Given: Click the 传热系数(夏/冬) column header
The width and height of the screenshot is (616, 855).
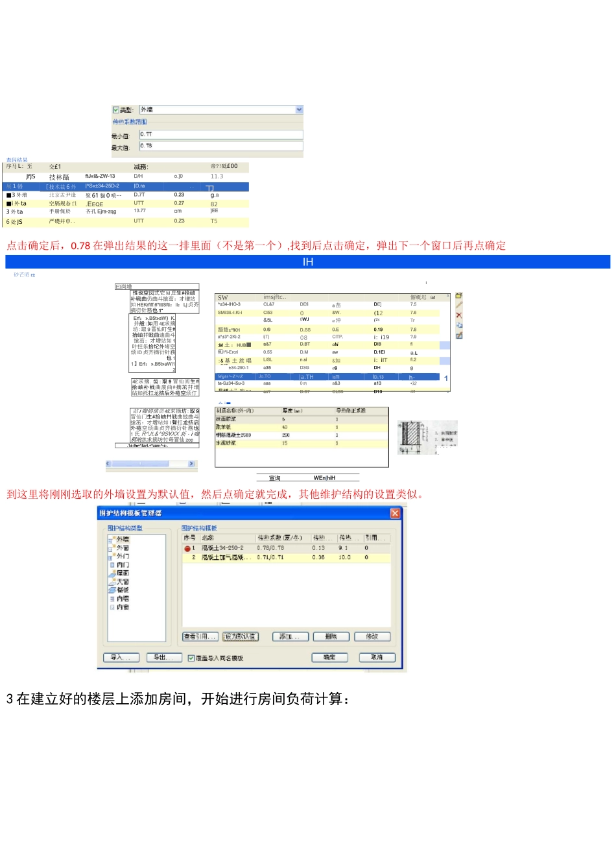Looking at the screenshot, I should click(283, 538).
